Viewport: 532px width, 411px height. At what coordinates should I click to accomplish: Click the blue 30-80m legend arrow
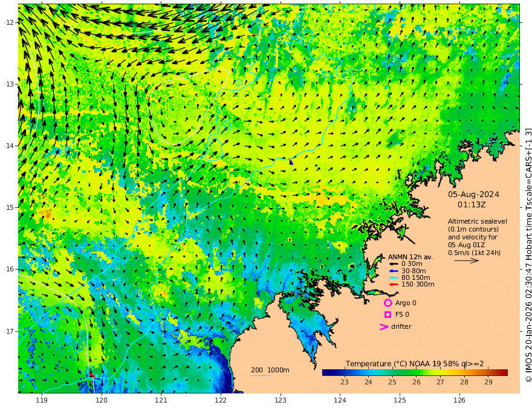[x=393, y=271]
